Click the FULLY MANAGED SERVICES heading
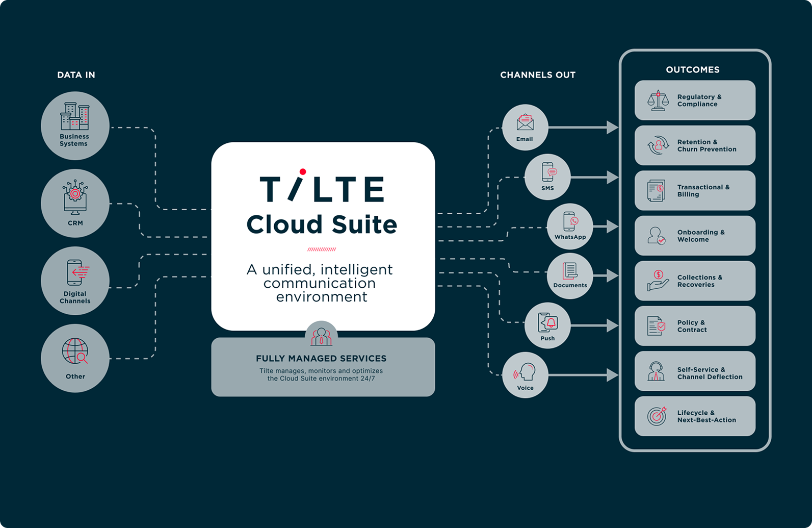This screenshot has height=528, width=812. point(321,359)
